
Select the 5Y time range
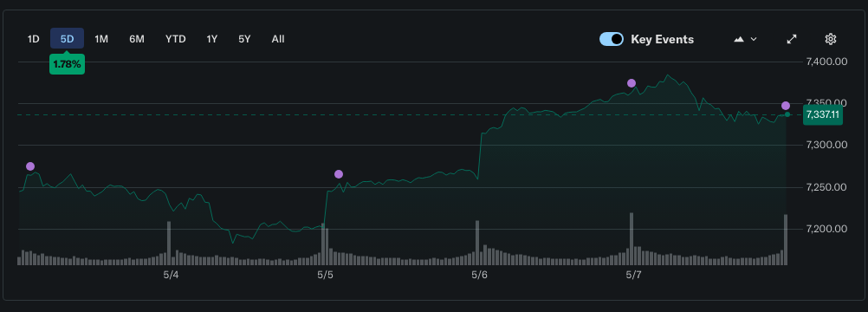244,39
